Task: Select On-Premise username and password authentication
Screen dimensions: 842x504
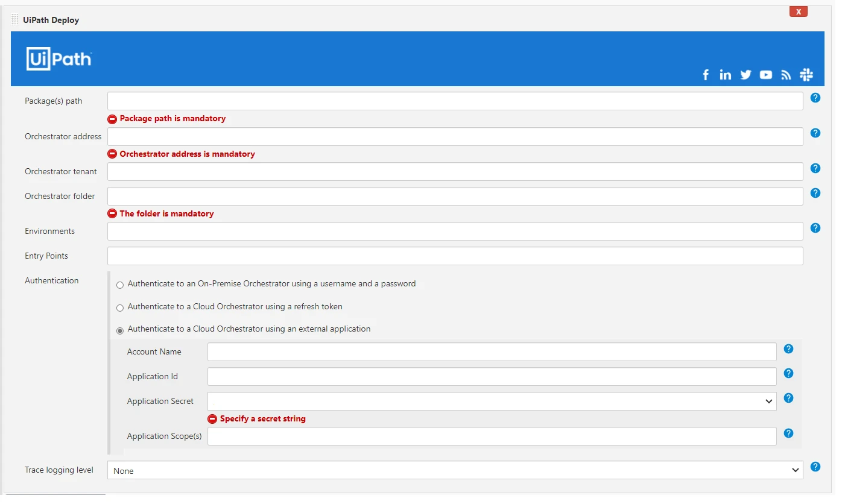Action: coord(120,285)
